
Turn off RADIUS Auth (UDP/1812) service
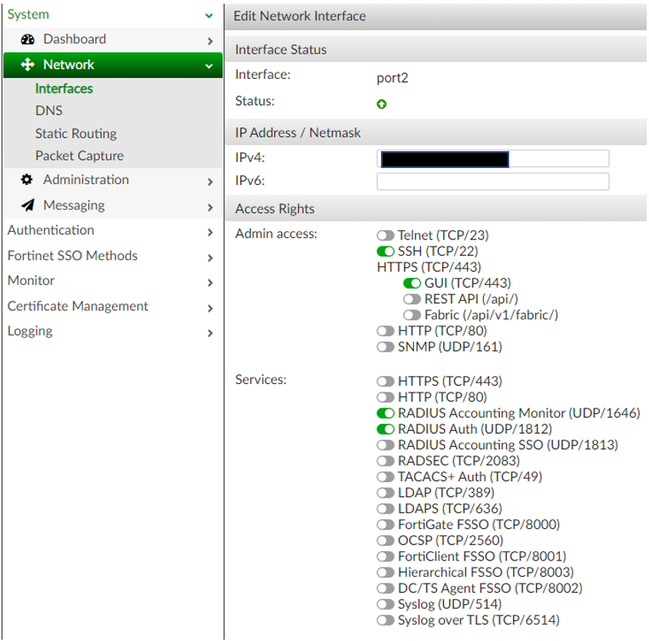click(386, 429)
